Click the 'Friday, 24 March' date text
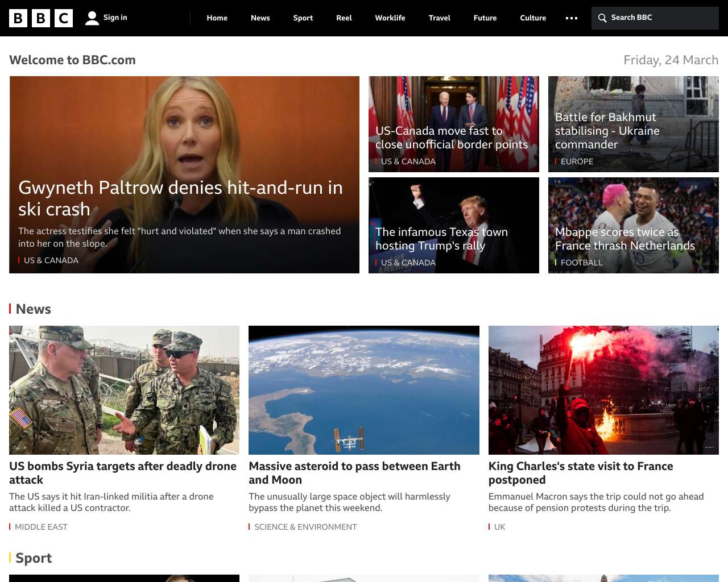 pyautogui.click(x=671, y=60)
